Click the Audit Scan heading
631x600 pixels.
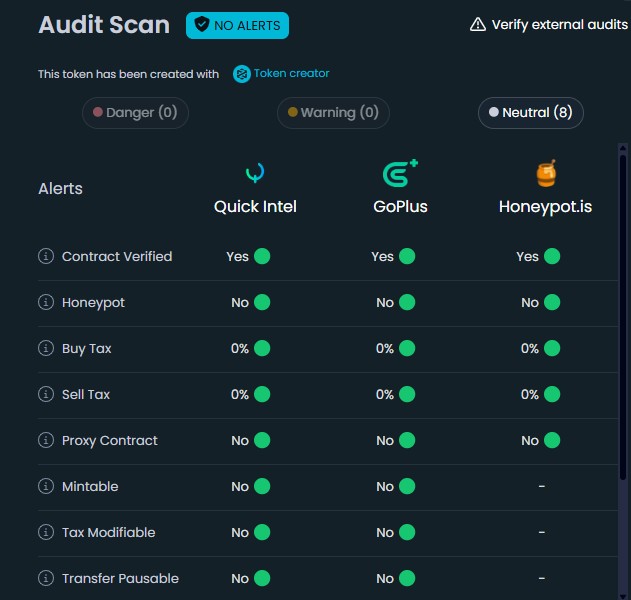104,25
